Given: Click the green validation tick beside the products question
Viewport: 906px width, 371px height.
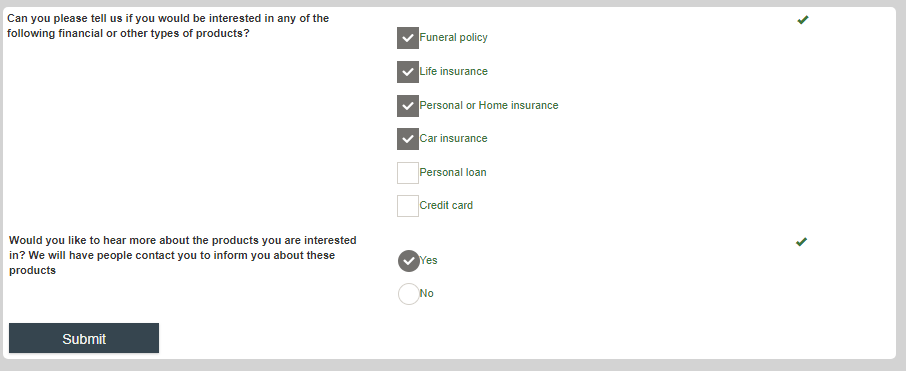Looking at the screenshot, I should click(x=803, y=20).
